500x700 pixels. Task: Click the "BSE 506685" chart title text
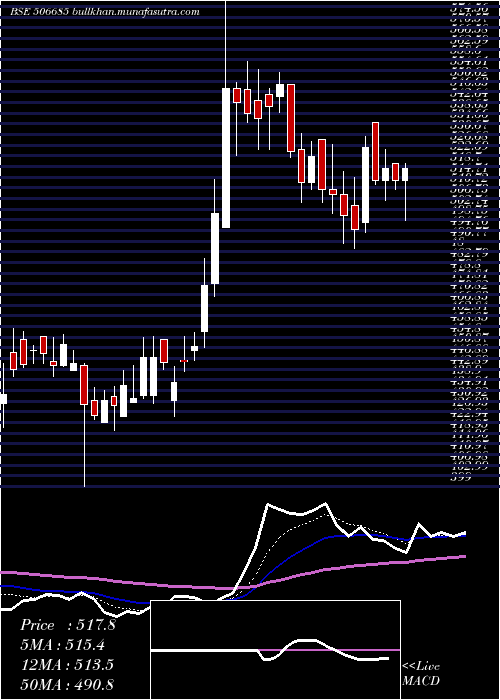39,12
